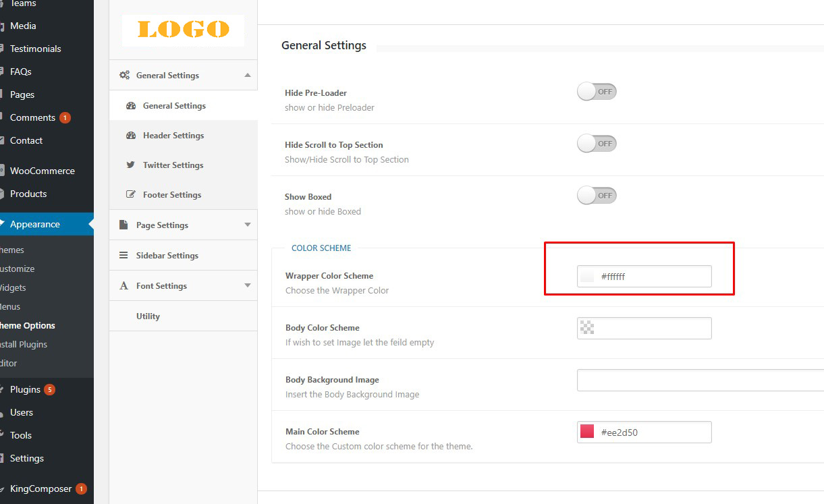Screen dimensions: 824x504
Task: Toggle the Hide Pre-Loader switch
Action: [597, 92]
